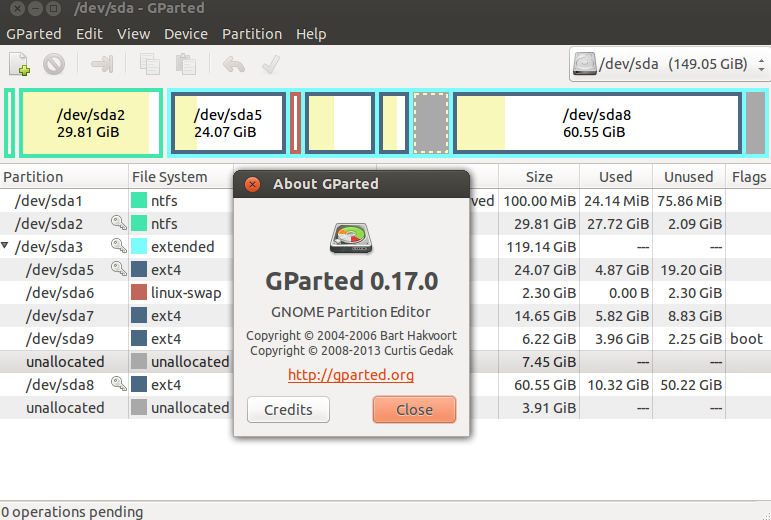Viewport: 771px width, 520px height.
Task: Click the hard disk icon in device selector
Action: tap(584, 64)
